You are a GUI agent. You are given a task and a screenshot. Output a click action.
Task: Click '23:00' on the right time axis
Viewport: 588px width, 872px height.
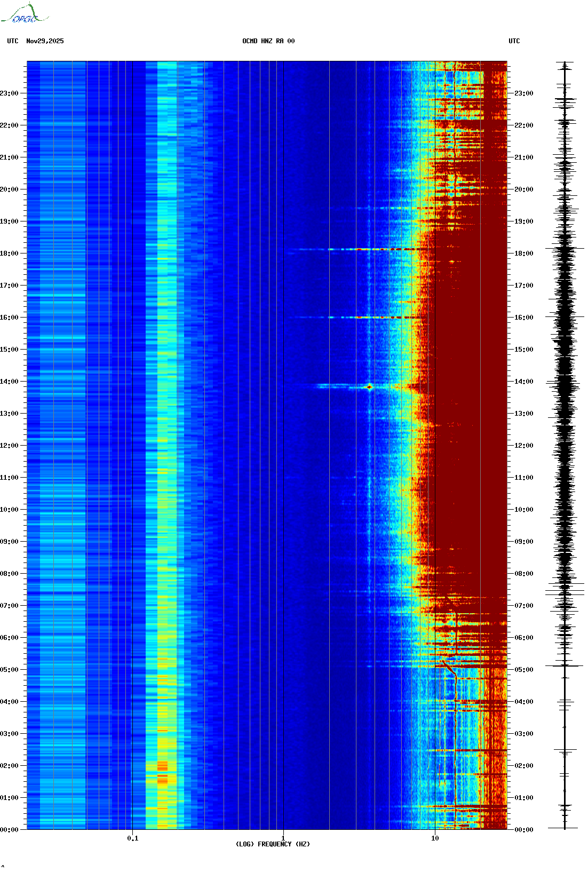[x=524, y=93]
